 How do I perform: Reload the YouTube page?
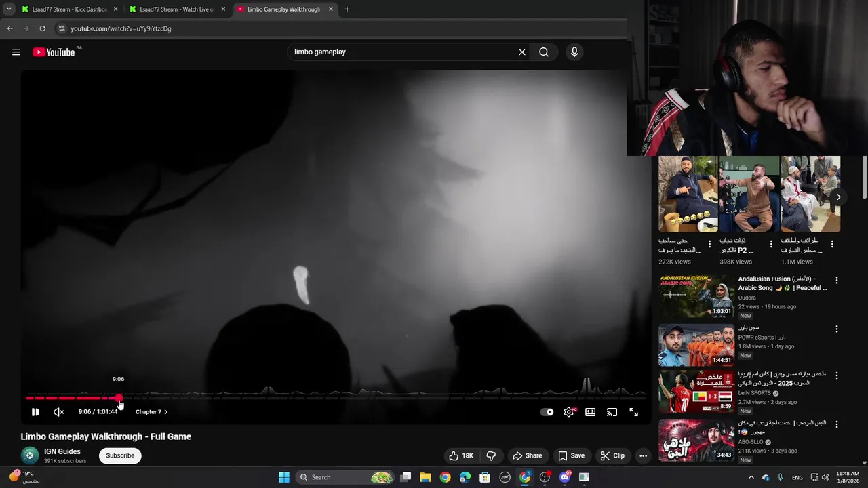(42, 28)
